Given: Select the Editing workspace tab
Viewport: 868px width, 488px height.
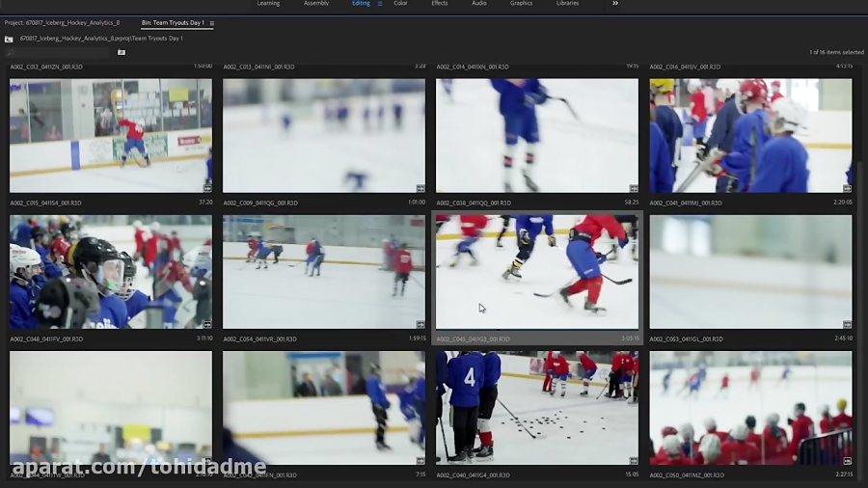Looking at the screenshot, I should tap(361, 3).
